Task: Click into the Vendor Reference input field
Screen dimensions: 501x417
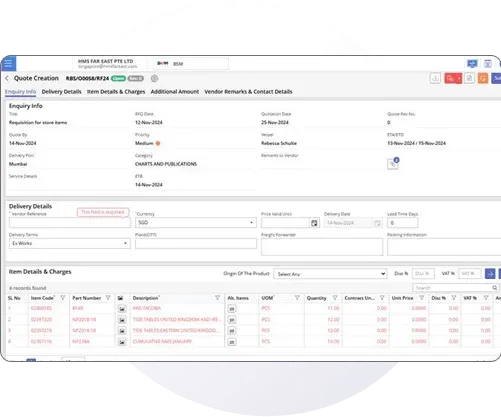Action: (x=70, y=223)
